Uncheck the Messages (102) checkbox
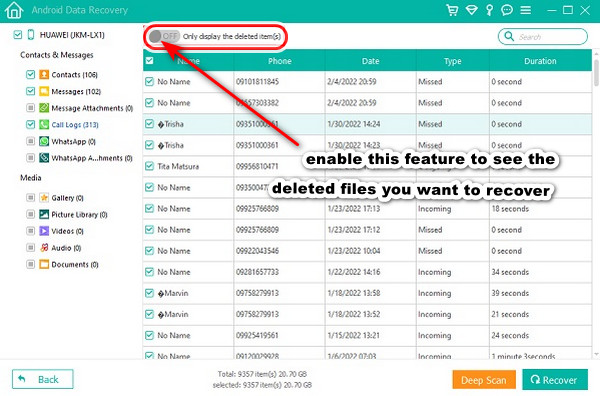This screenshot has height=396, width=600. coord(31,91)
